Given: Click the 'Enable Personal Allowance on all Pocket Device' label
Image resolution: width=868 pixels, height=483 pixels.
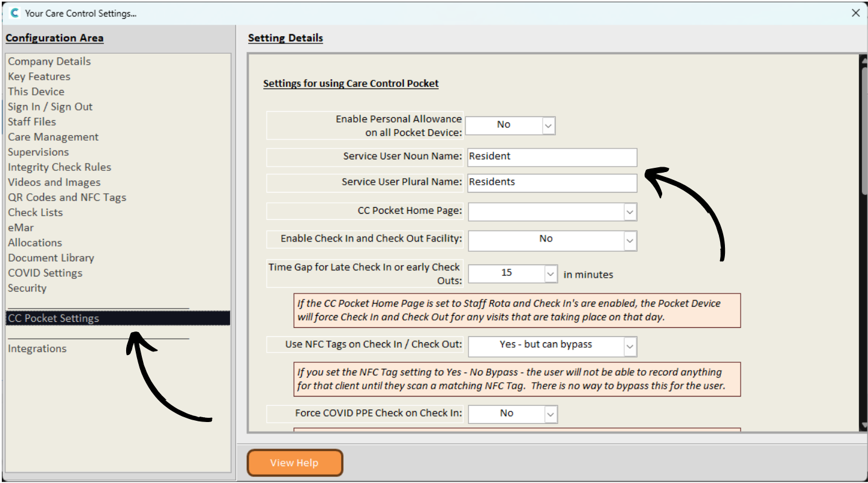Looking at the screenshot, I should [365, 126].
